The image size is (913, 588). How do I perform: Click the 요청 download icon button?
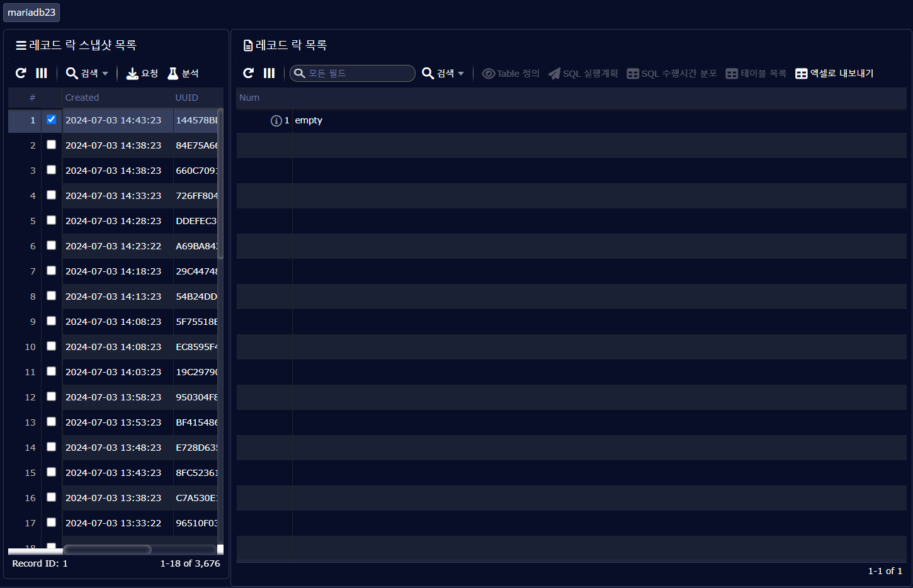(x=142, y=74)
